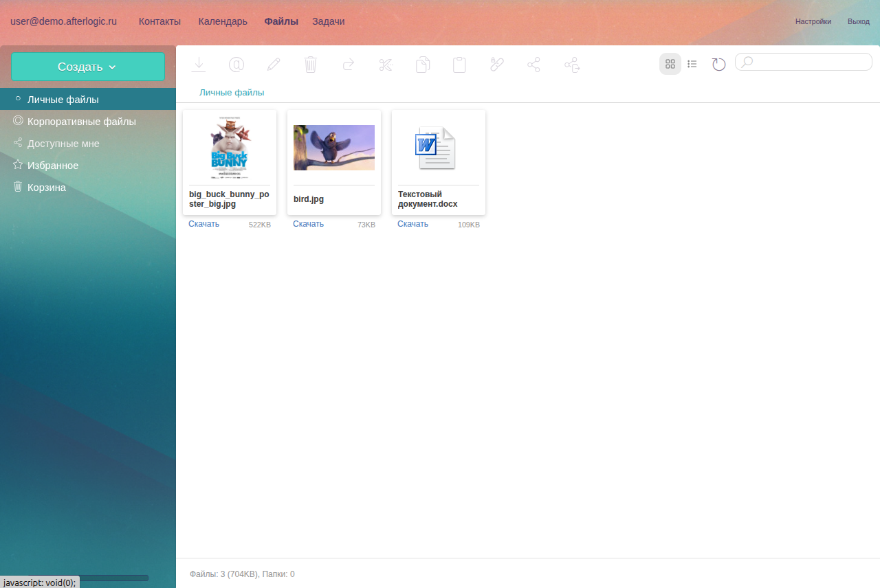The height and width of the screenshot is (588, 880).
Task: Refresh the file list
Action: coord(718,64)
